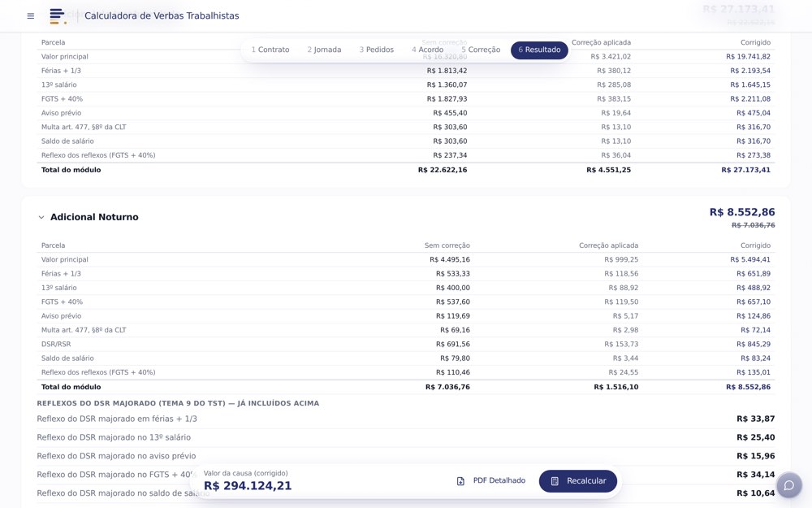Select the value R$ 475,04
812x508 pixels.
754,112
